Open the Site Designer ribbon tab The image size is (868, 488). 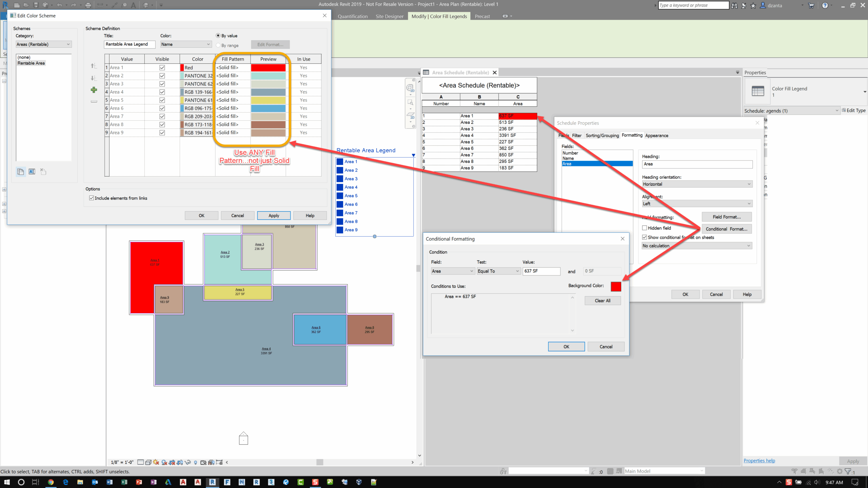[389, 16]
